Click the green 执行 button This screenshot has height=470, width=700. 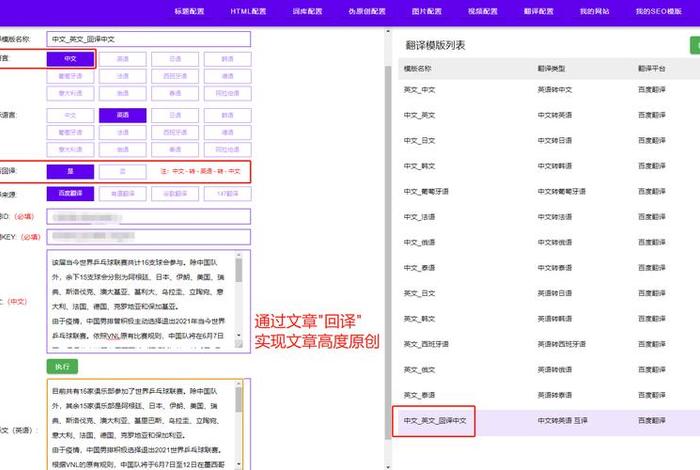click(x=62, y=366)
